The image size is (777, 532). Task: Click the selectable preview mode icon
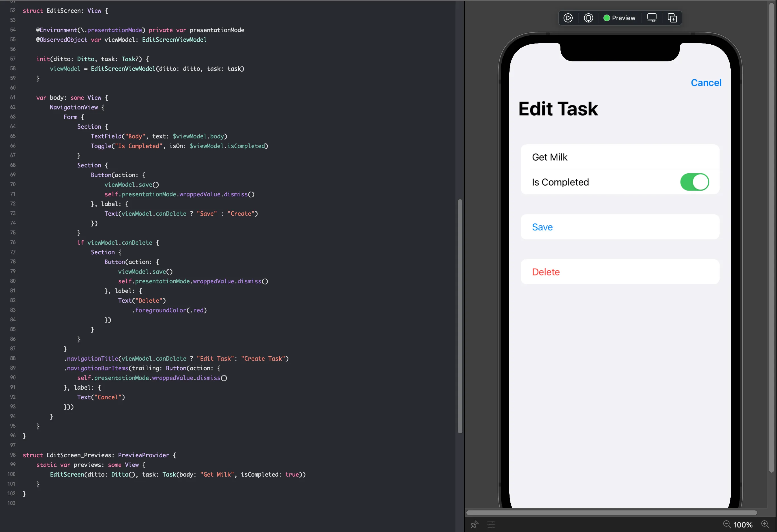point(588,18)
